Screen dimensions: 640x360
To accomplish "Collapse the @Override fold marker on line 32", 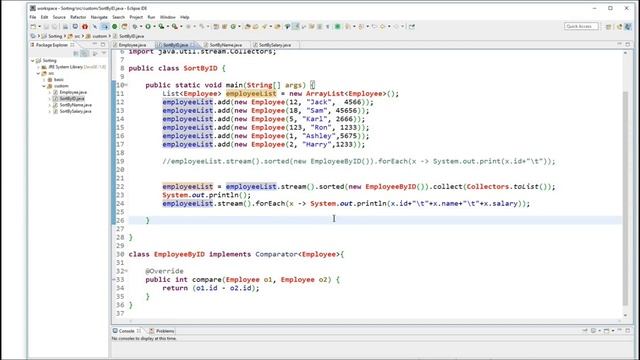I will [x=126, y=271].
